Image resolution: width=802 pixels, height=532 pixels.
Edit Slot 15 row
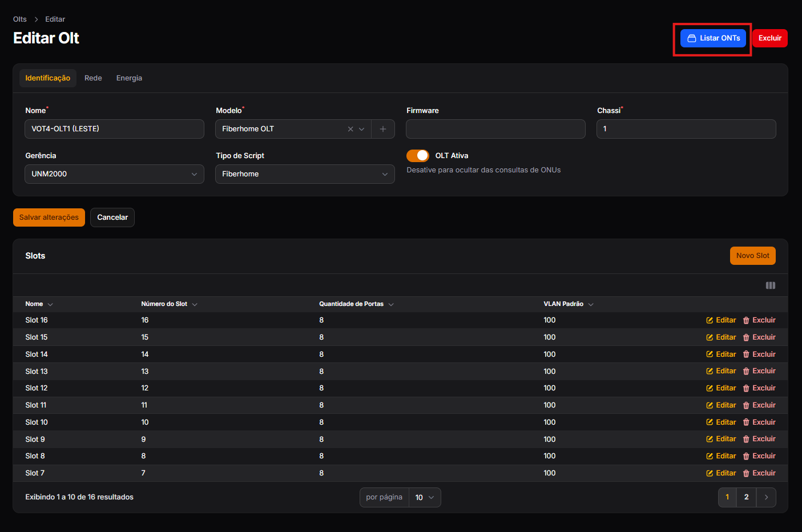click(721, 337)
